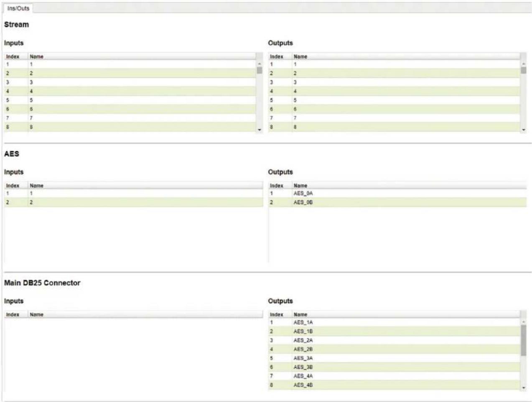This screenshot has height=402, width=532.
Task: Sort Main DB25 Outputs by Index header
Action: [280, 314]
